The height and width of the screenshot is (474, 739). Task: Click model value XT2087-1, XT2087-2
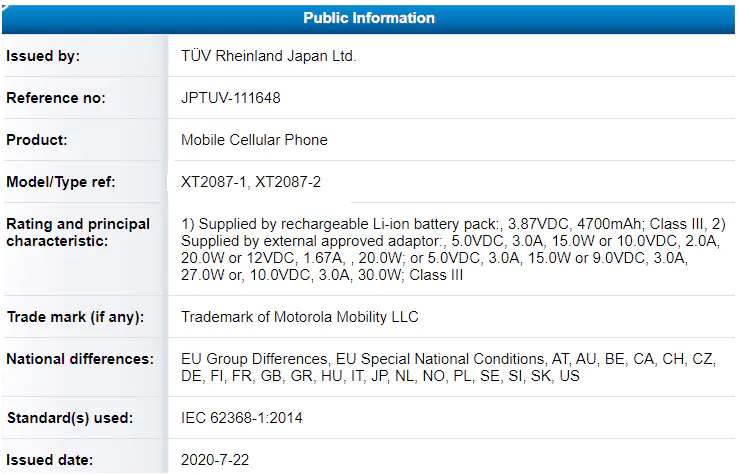coord(251,182)
